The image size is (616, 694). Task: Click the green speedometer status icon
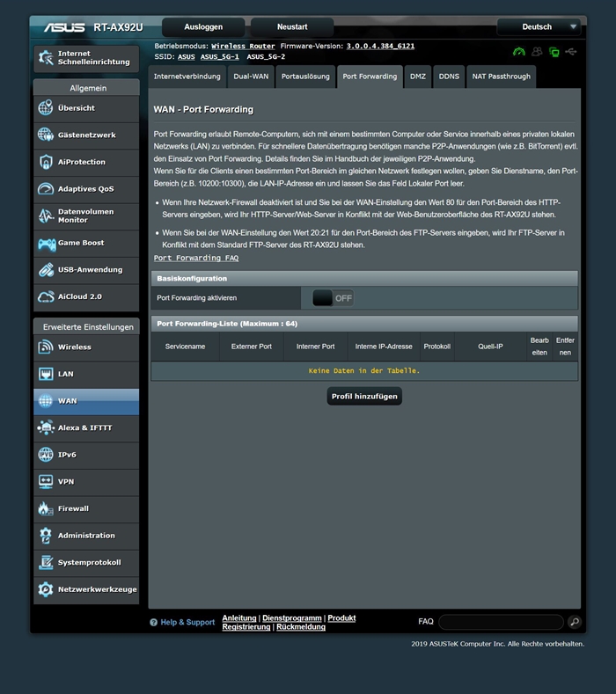pyautogui.click(x=519, y=52)
